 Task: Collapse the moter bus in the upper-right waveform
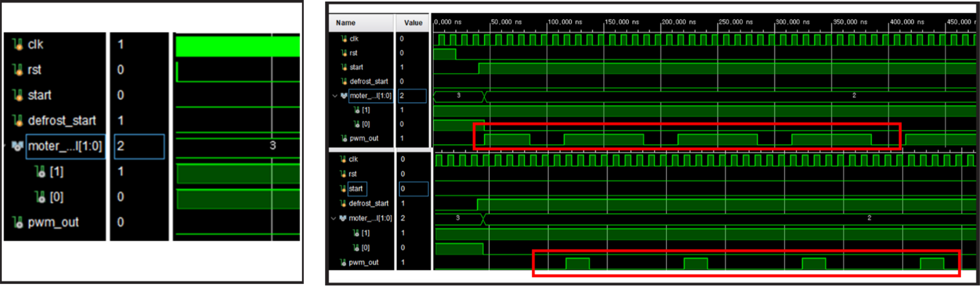(335, 96)
